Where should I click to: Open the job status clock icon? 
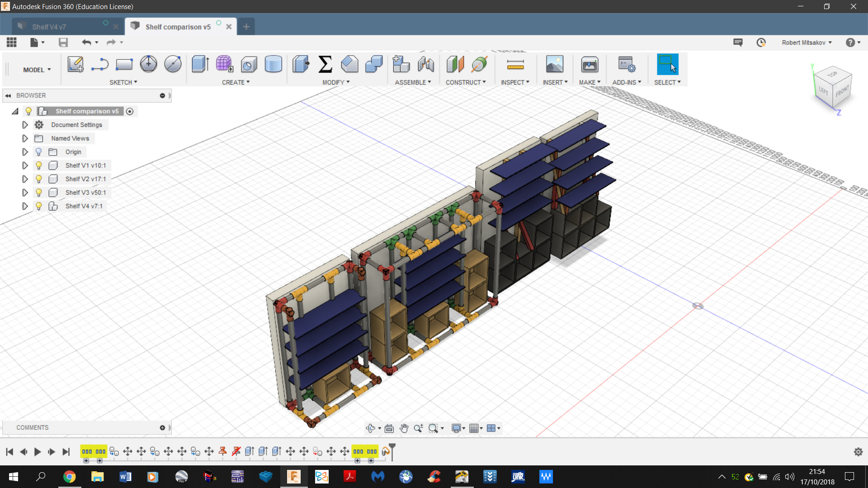pos(761,42)
